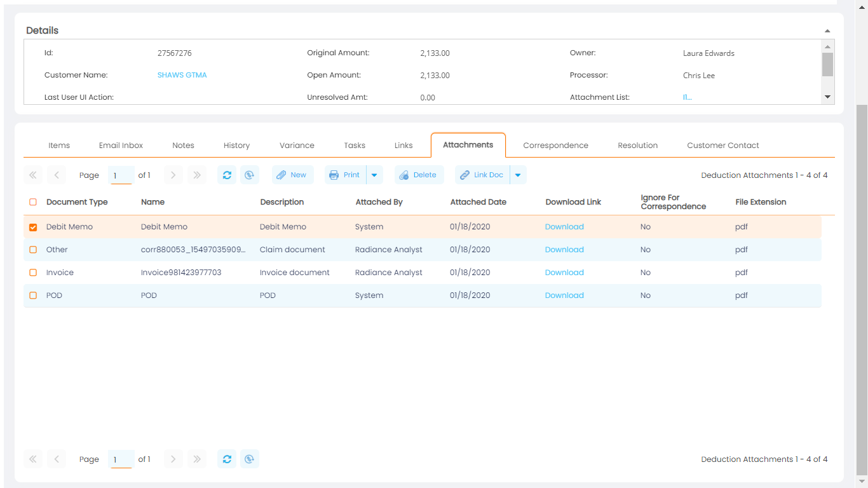Switch to the Correspondence tab
The width and height of the screenshot is (868, 488).
click(555, 145)
